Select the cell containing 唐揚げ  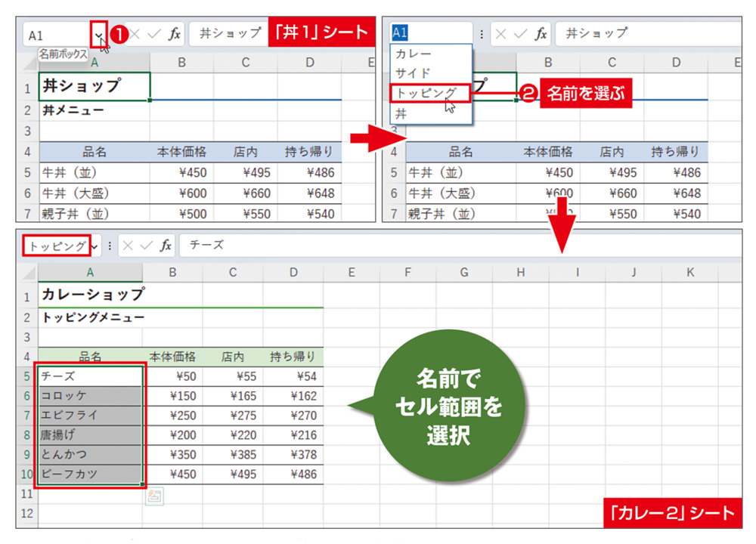coord(89,435)
